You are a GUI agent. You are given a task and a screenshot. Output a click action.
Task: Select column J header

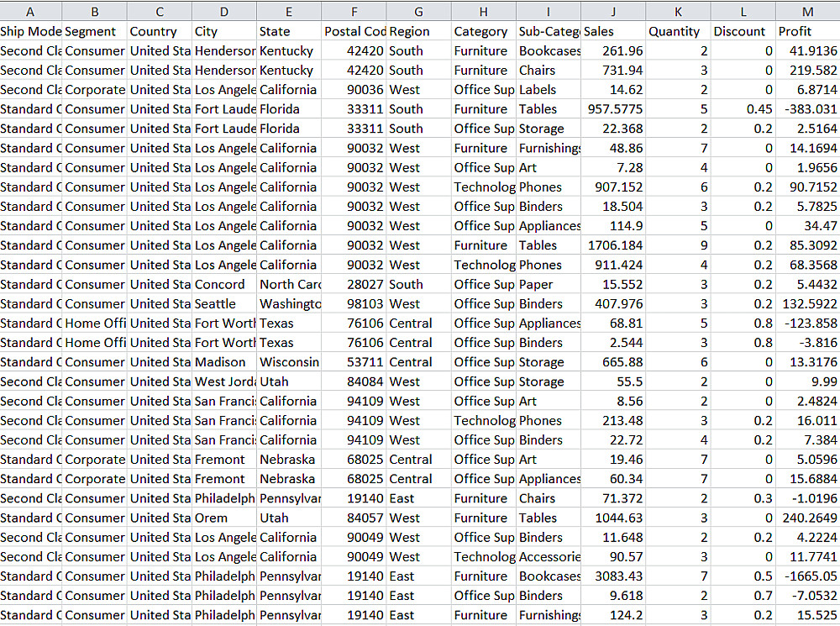click(x=613, y=11)
